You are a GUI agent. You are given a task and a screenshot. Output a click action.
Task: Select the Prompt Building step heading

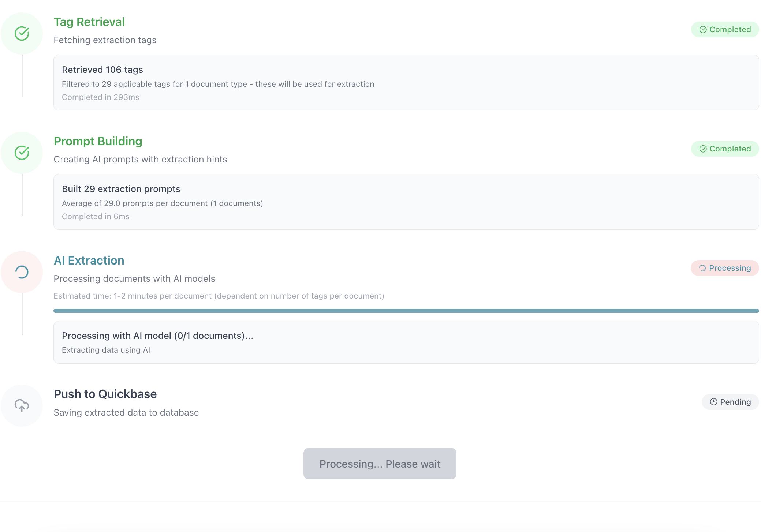pyautogui.click(x=98, y=141)
